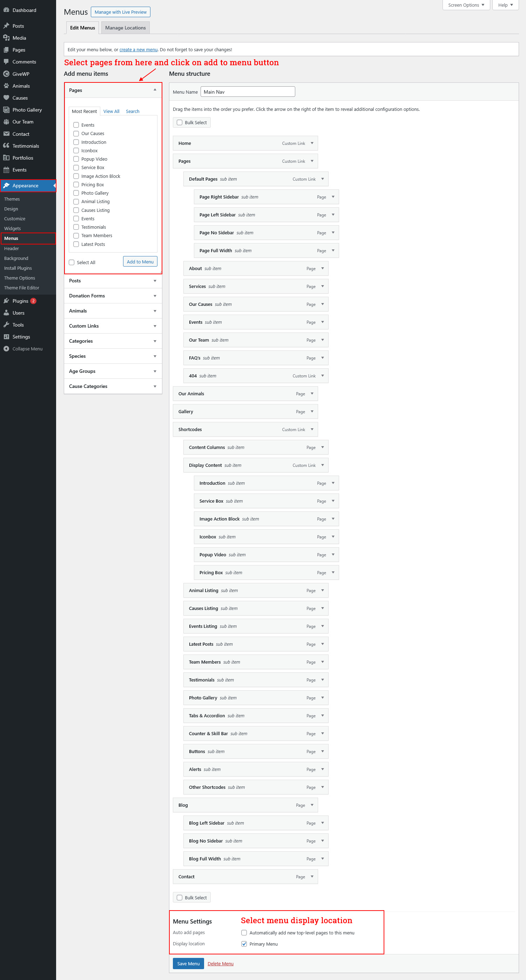The image size is (526, 980).
Task: Click the Animals paw icon
Action: (6, 86)
